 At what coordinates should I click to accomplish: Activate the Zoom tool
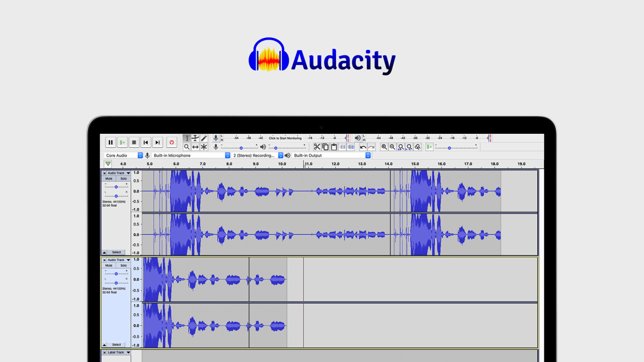coord(187,146)
